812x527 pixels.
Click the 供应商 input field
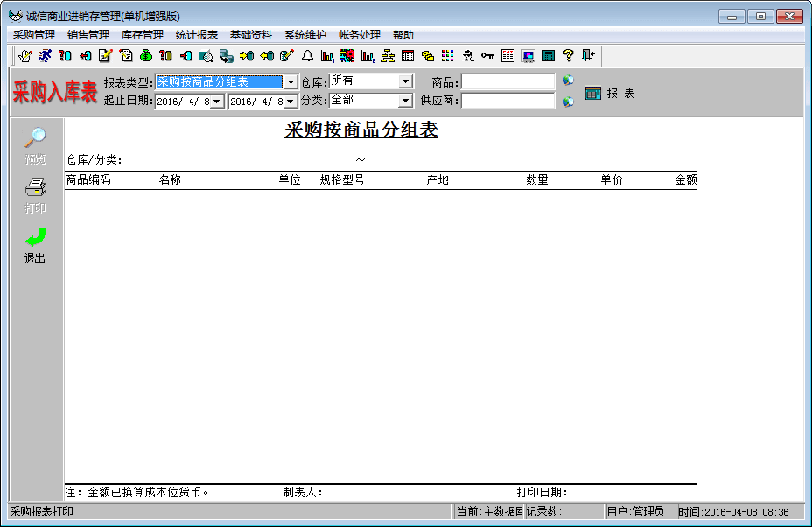[507, 102]
